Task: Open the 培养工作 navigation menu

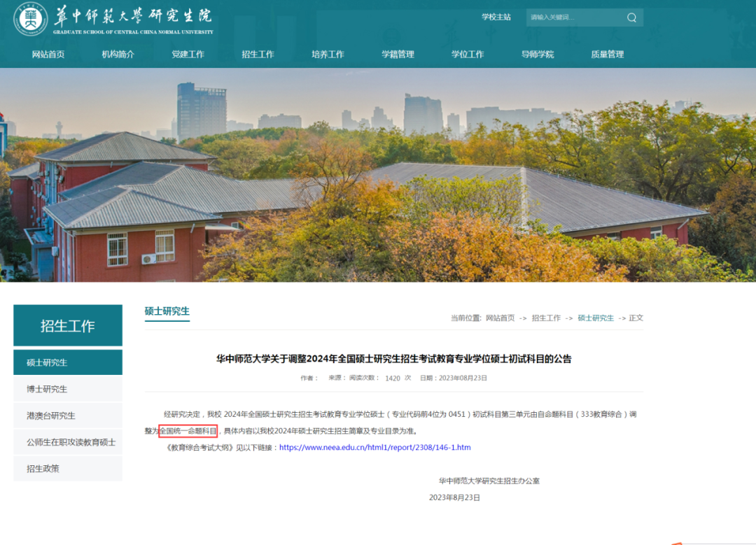Action: (x=327, y=53)
